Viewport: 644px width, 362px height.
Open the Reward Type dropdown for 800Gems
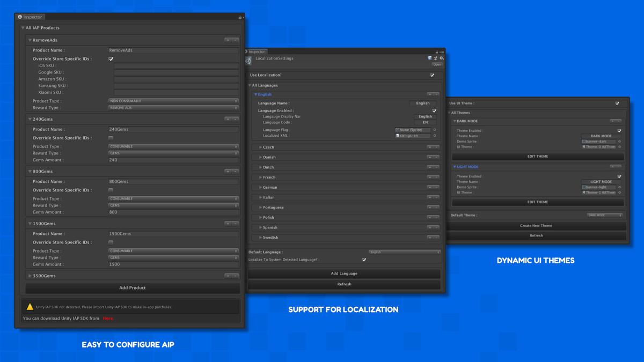tap(173, 205)
